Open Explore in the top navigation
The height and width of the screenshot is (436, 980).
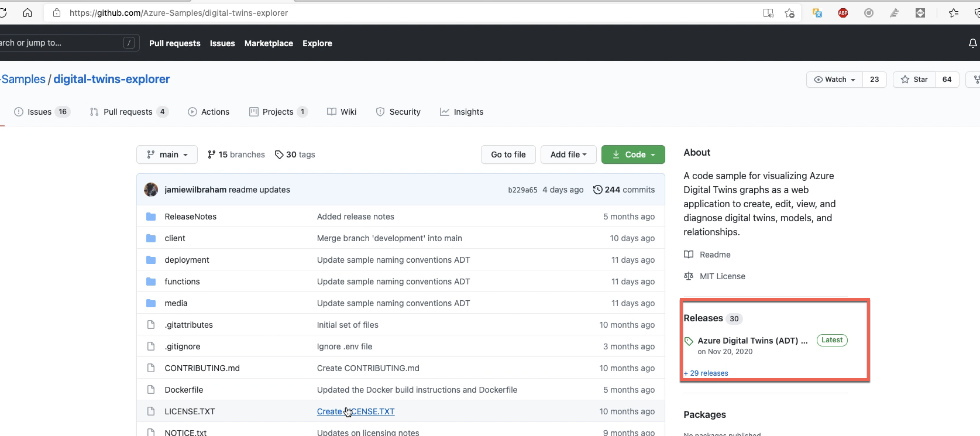tap(317, 43)
